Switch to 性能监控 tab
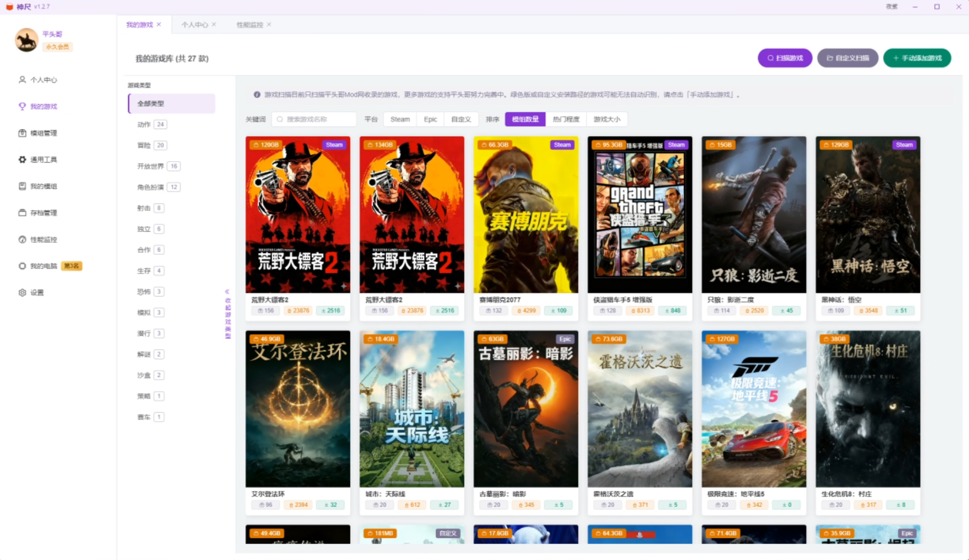 coord(250,25)
